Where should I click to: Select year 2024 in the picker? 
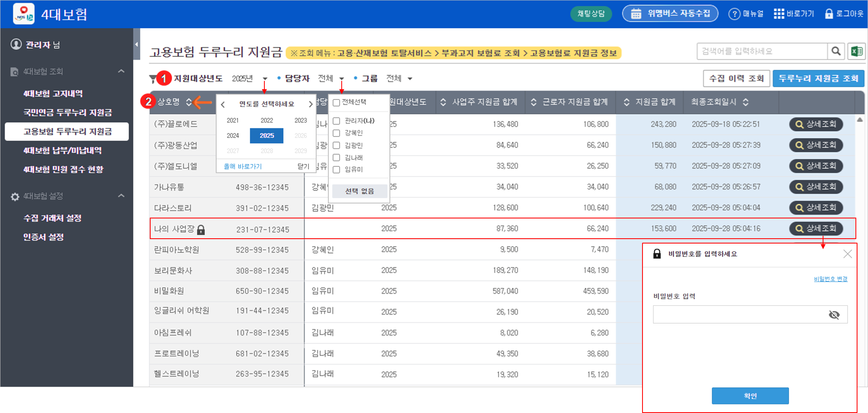pyautogui.click(x=233, y=136)
